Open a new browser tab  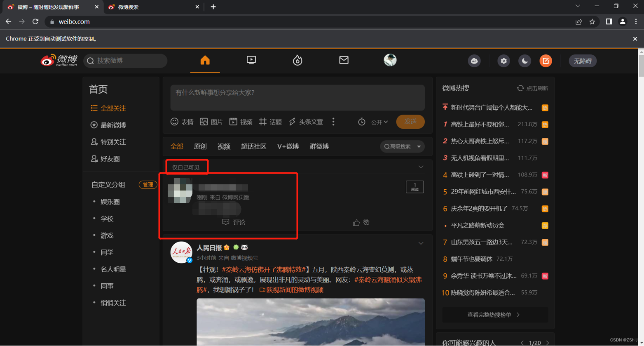213,7
